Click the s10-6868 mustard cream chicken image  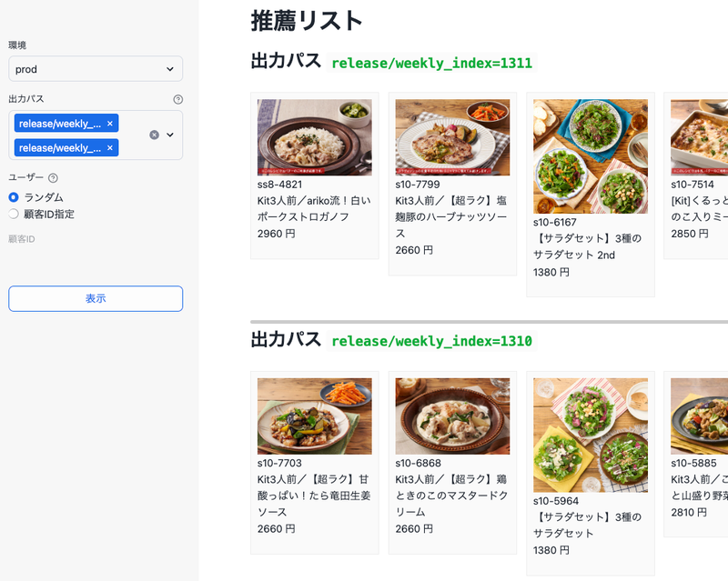pyautogui.click(x=452, y=416)
